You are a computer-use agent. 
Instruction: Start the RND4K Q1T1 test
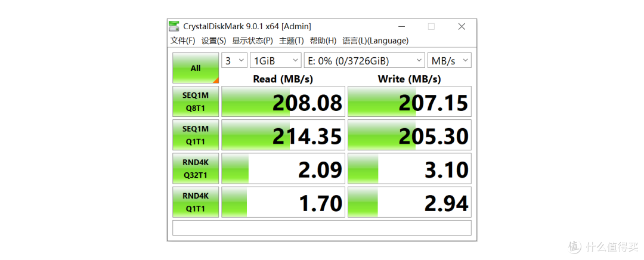[196, 202]
